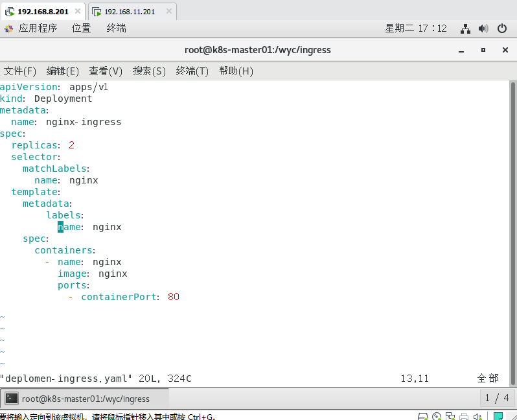Maximize the terminal window

click(x=483, y=50)
